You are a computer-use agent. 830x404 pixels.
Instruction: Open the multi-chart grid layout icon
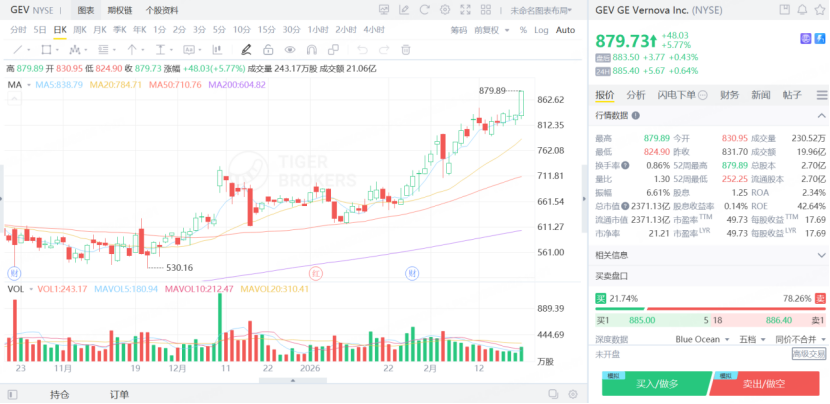pyautogui.click(x=486, y=10)
